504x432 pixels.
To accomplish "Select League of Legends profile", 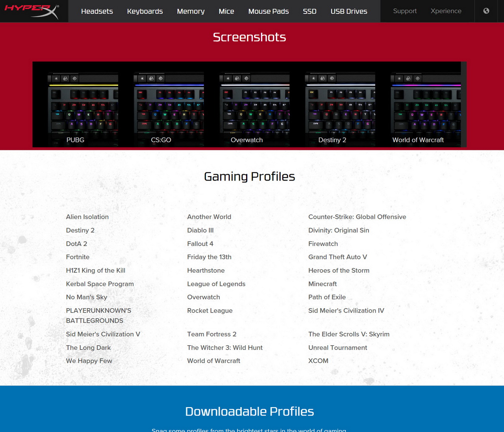I will pyautogui.click(x=216, y=284).
